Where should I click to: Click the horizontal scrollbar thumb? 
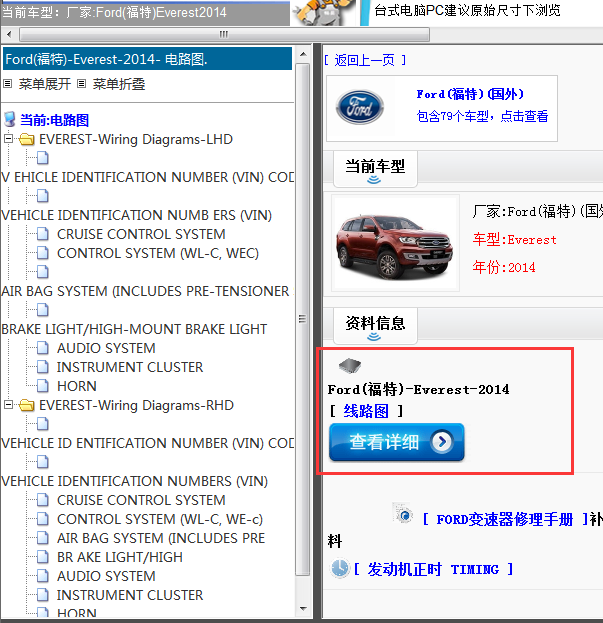click(224, 35)
